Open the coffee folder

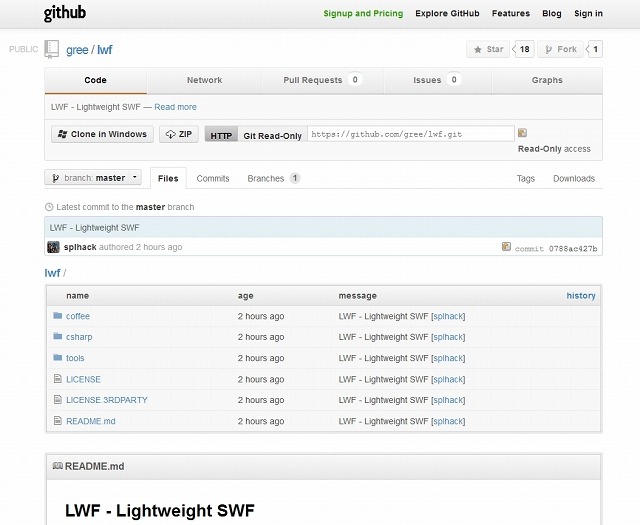(78, 316)
